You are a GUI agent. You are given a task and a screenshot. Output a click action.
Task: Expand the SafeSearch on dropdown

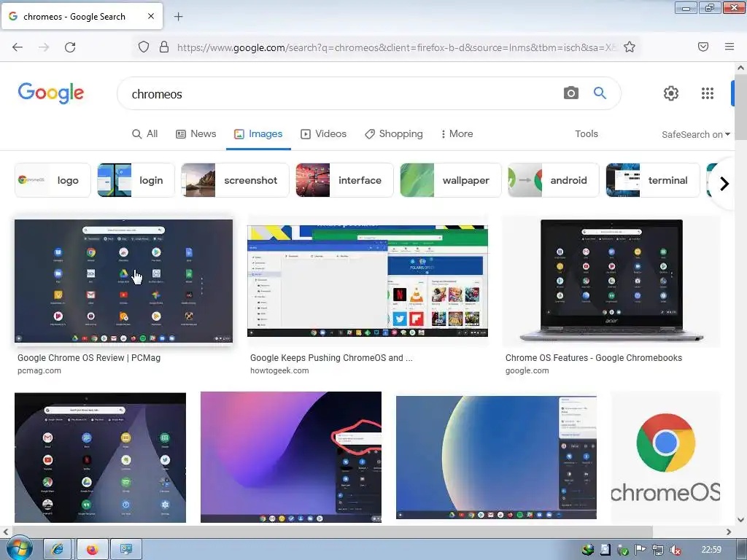click(x=695, y=135)
